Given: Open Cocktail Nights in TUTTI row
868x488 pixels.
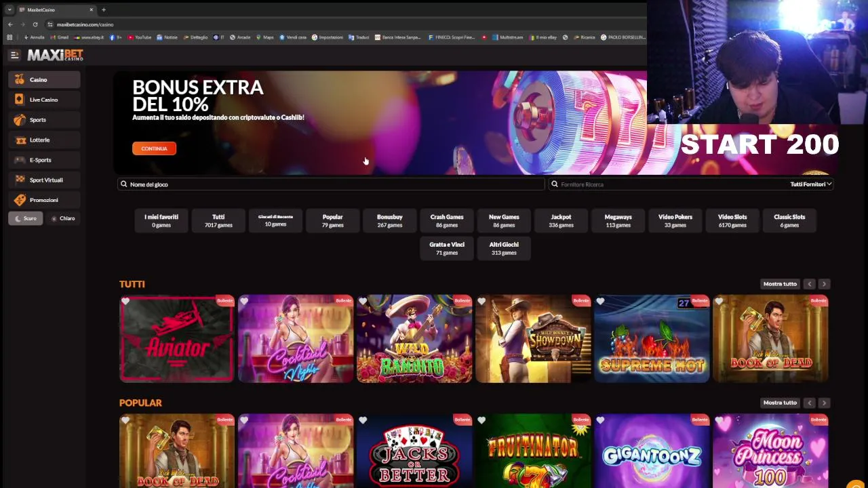Looking at the screenshot, I should 296,339.
